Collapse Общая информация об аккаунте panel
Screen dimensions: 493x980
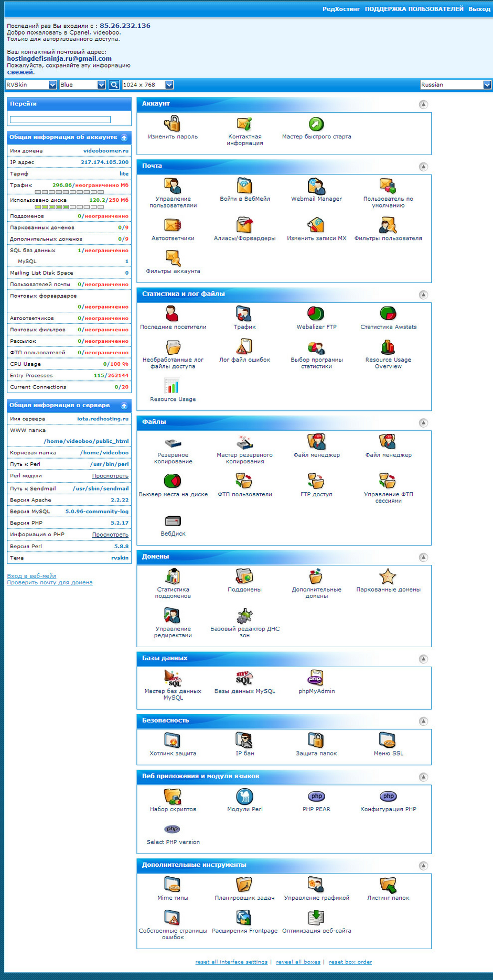coord(124,138)
